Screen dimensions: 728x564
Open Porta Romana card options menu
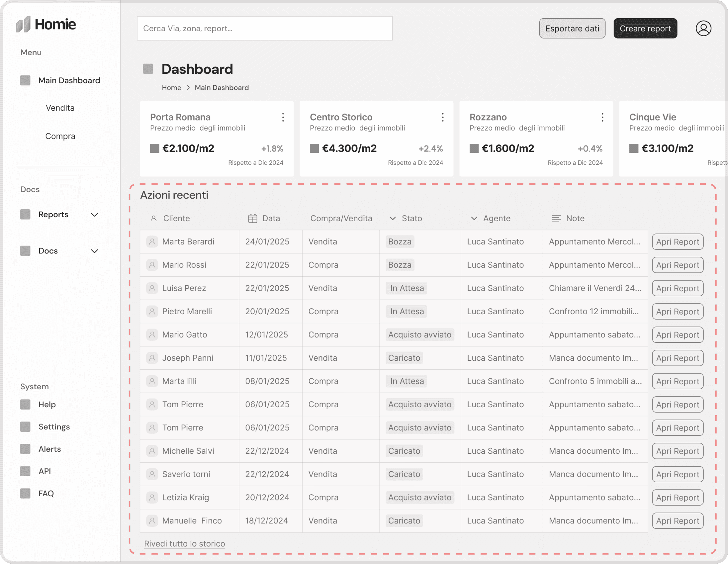283,117
